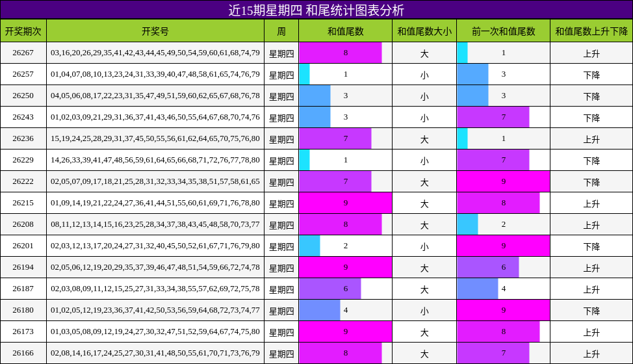The width and height of the screenshot is (633, 364).
Task: Click 上升 in the 26166 row
Action: 591,354
